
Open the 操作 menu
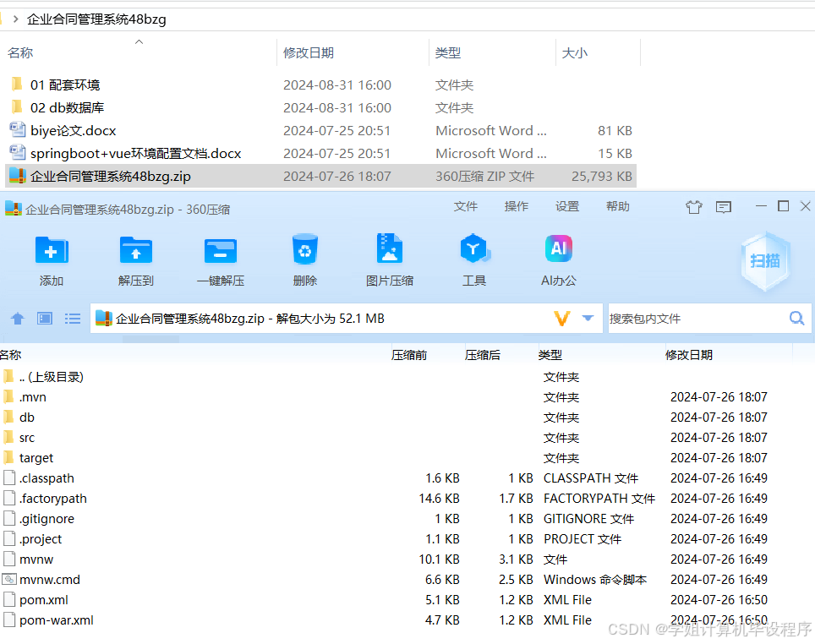tap(516, 206)
